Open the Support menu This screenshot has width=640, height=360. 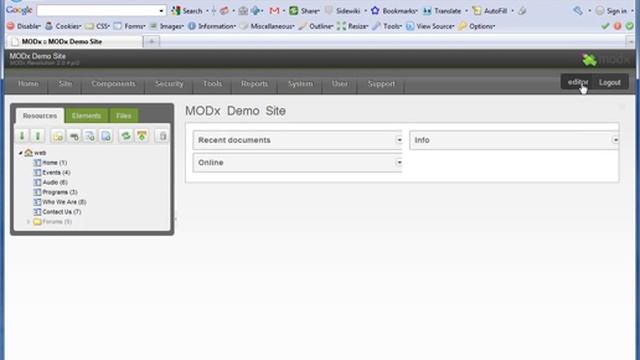pos(381,84)
